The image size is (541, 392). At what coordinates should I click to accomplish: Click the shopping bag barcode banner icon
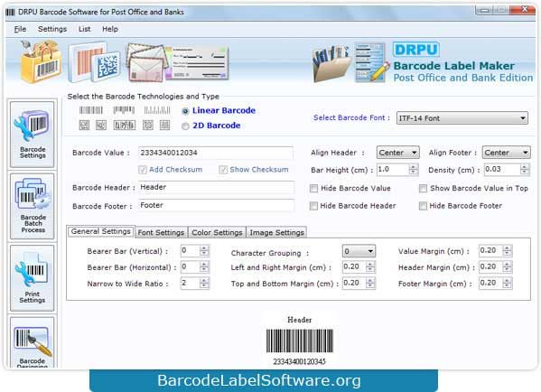click(41, 61)
